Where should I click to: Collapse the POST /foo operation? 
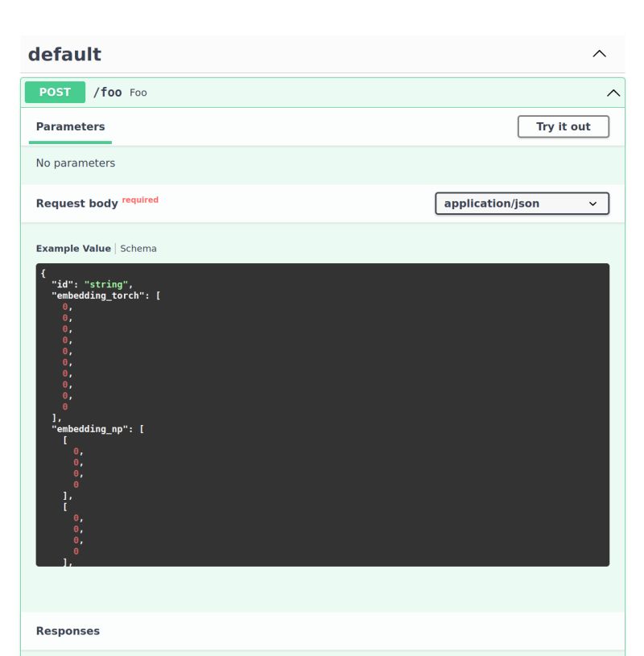pos(613,92)
